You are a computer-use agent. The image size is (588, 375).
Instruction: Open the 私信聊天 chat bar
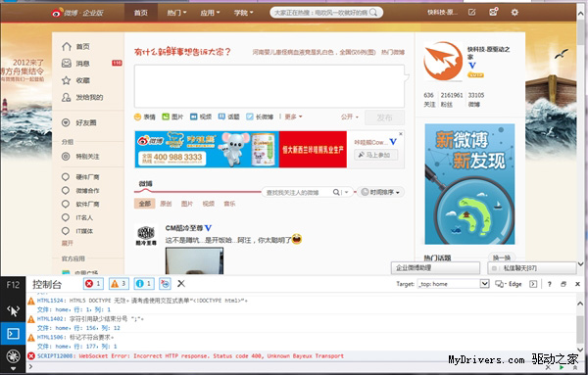click(x=532, y=268)
